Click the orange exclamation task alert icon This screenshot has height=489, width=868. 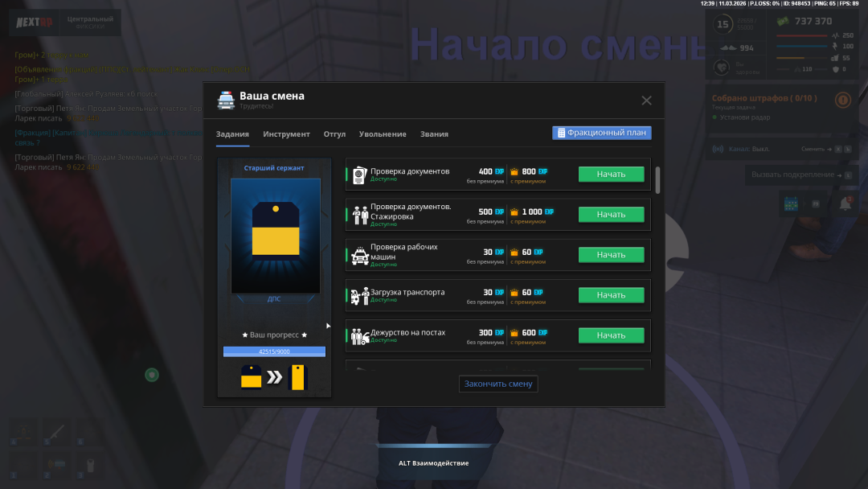pos(842,101)
